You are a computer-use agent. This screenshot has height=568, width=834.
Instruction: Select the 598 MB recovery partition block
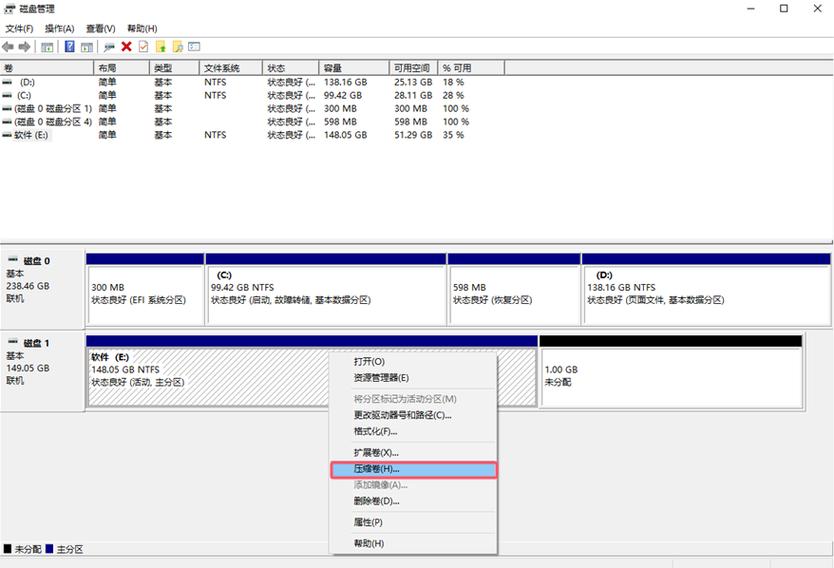(x=514, y=290)
